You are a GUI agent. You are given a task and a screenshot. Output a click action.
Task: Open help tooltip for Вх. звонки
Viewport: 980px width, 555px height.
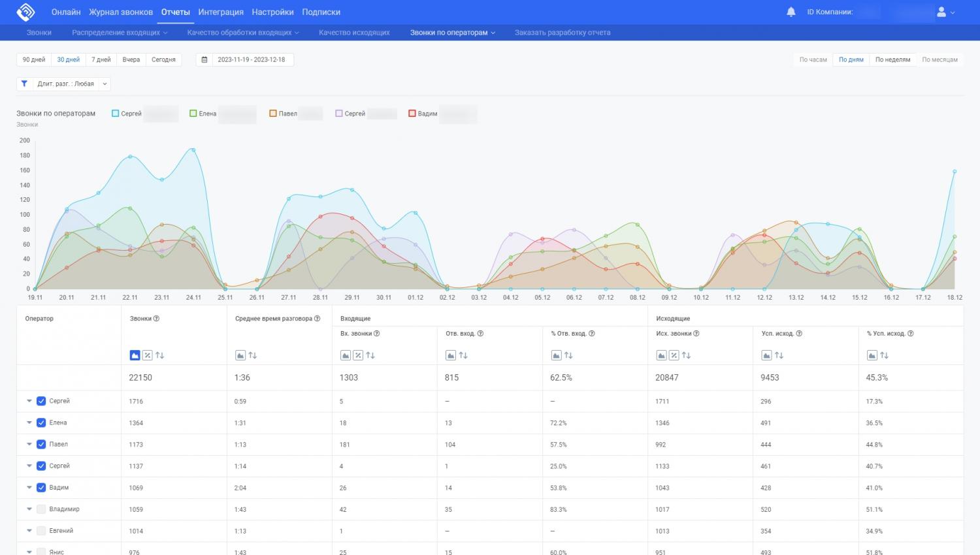tap(377, 334)
